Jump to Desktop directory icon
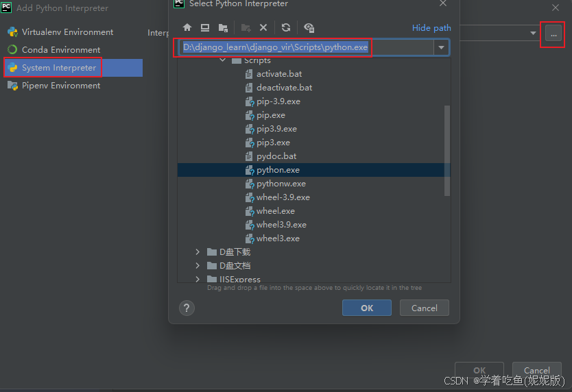 click(205, 27)
